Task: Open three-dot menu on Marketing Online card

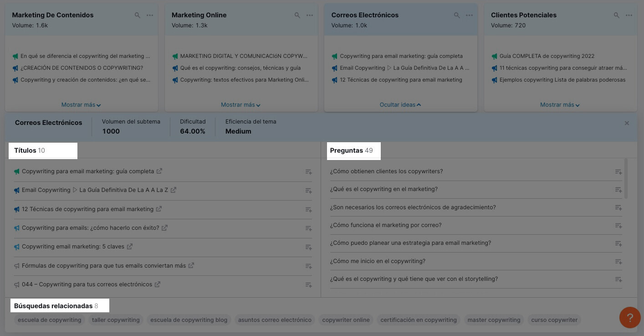Action: point(310,16)
